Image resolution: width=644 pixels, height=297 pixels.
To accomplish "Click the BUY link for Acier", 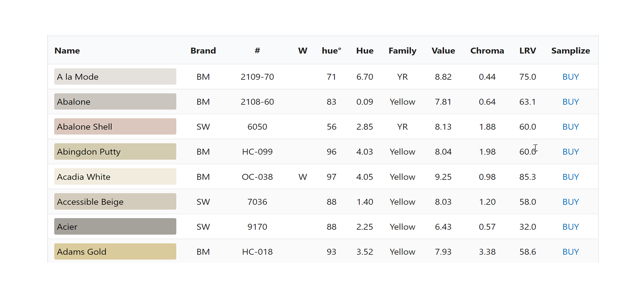I will pyautogui.click(x=570, y=227).
